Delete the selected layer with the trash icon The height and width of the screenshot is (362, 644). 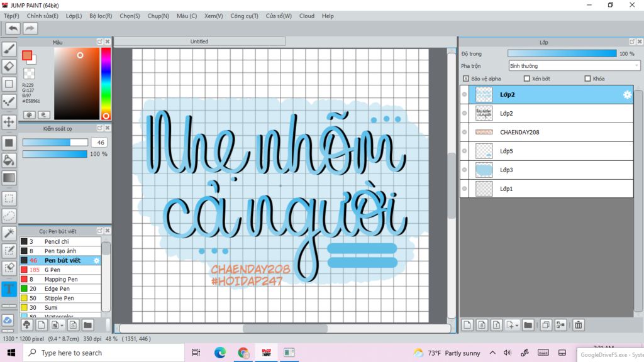pyautogui.click(x=579, y=325)
